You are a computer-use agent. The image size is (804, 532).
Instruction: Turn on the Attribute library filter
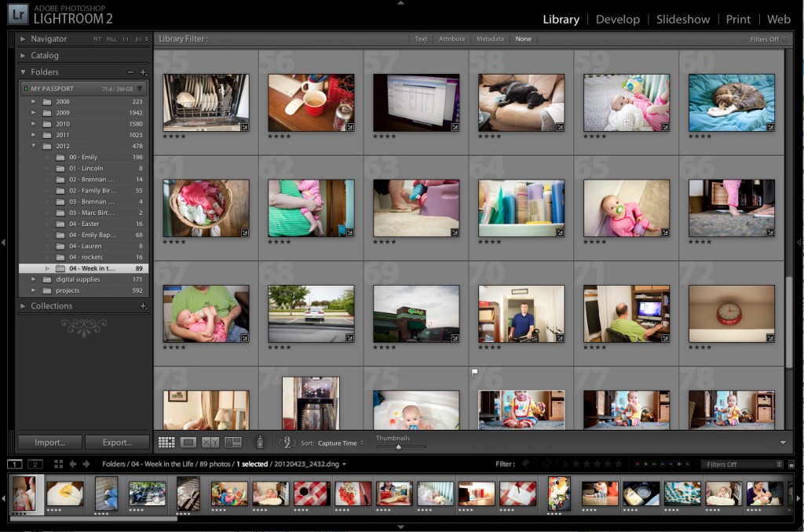pos(451,38)
